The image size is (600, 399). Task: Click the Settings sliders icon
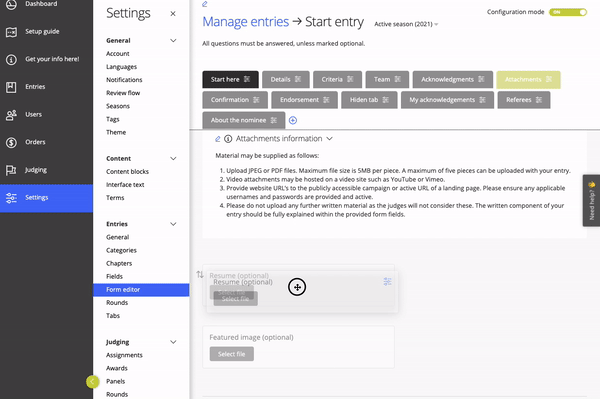pyautogui.click(x=11, y=198)
